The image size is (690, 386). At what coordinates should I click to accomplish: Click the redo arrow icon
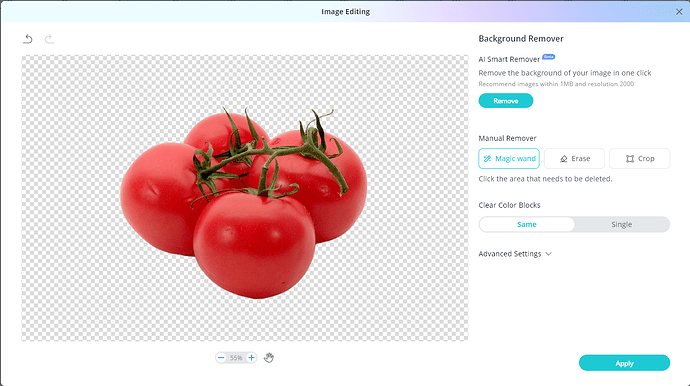point(49,39)
